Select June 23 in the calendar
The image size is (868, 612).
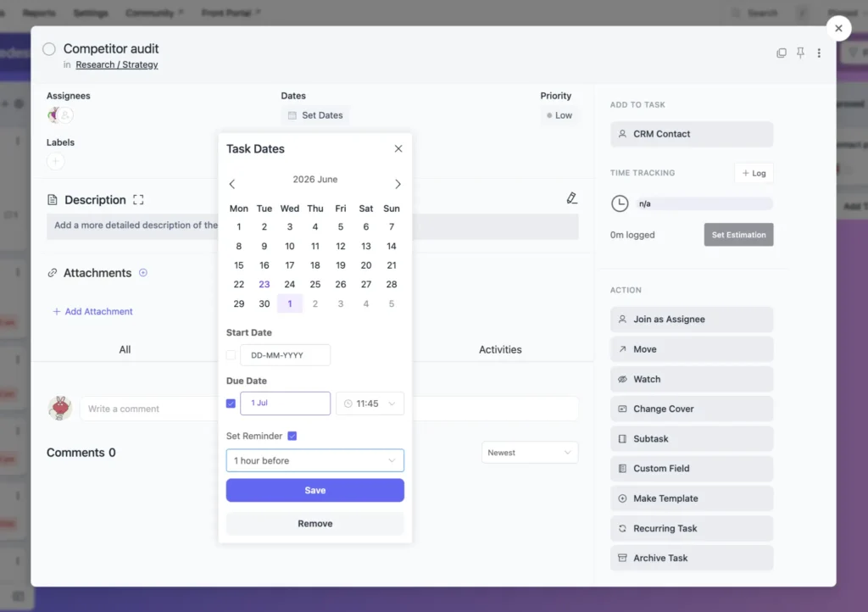(264, 285)
